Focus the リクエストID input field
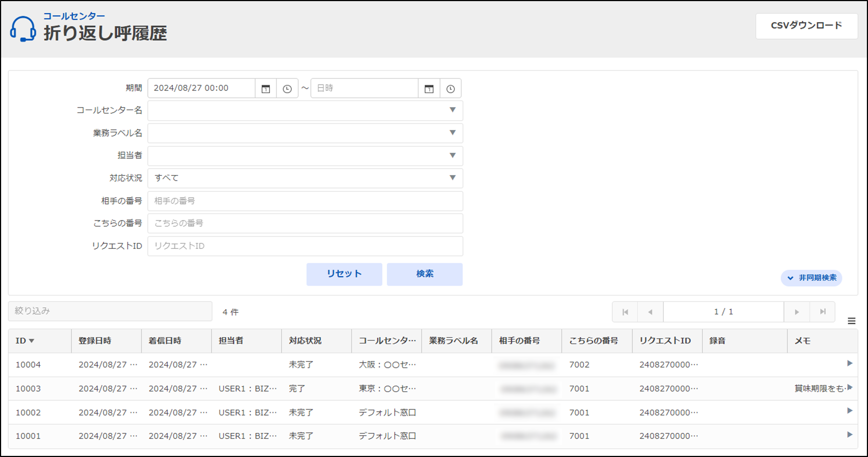868x457 pixels. coord(305,246)
